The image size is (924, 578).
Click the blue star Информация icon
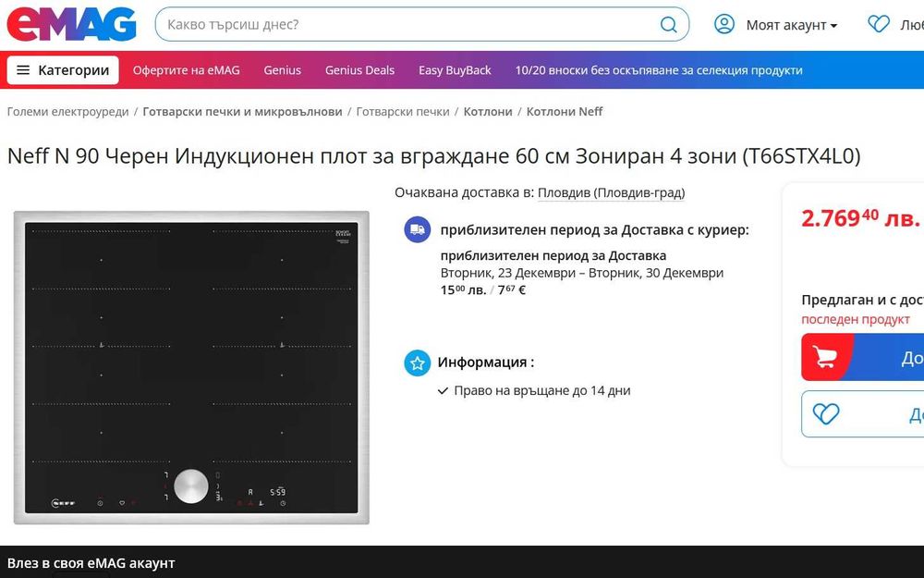tap(418, 363)
